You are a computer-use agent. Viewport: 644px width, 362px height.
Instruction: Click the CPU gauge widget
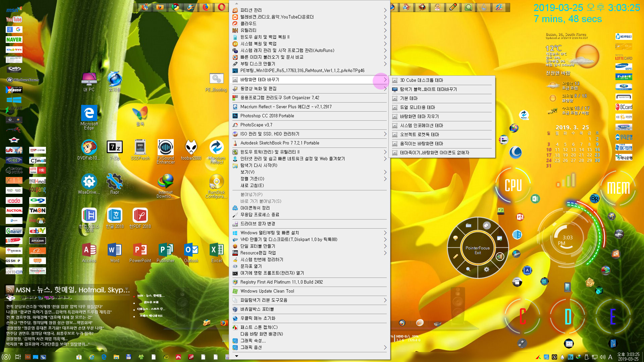coord(513,185)
